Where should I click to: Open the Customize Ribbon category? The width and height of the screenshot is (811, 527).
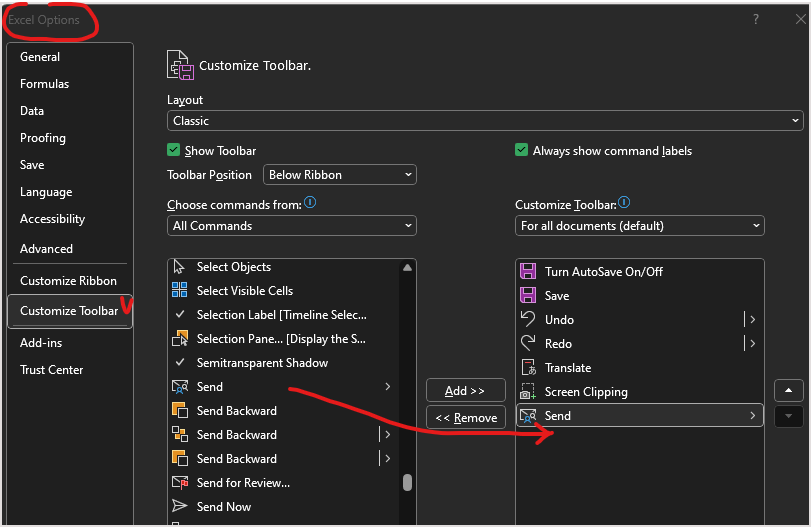coord(68,281)
